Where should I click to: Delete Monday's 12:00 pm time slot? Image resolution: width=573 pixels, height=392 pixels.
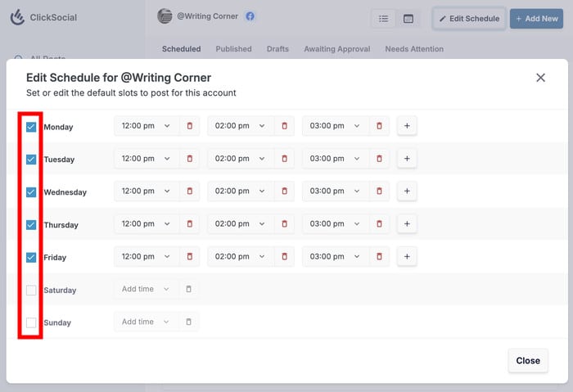point(189,126)
